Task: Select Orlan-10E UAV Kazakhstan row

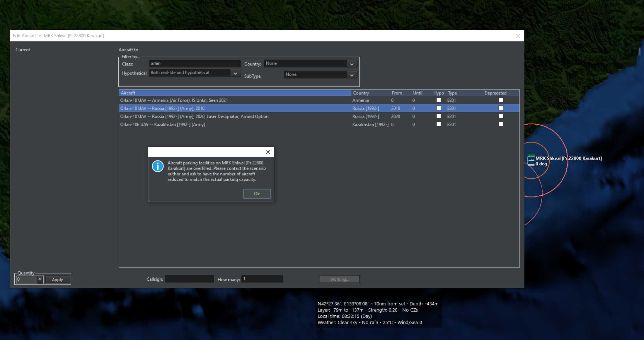Action: 163,124
